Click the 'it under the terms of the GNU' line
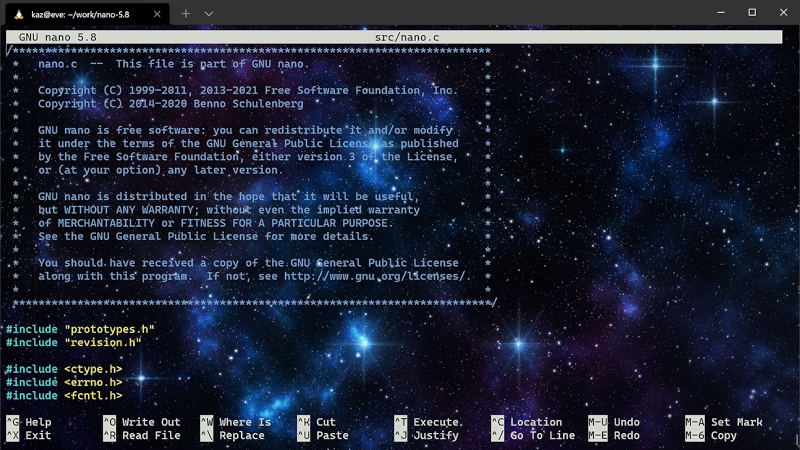 tap(248, 143)
